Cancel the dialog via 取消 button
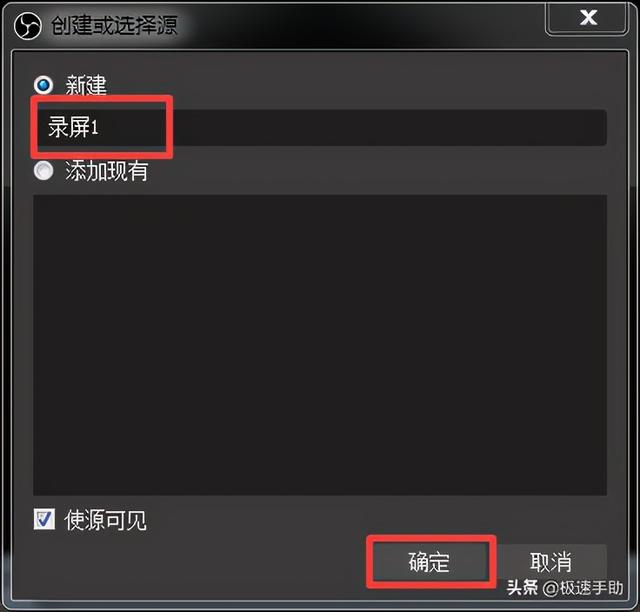640x612 pixels. (x=550, y=562)
